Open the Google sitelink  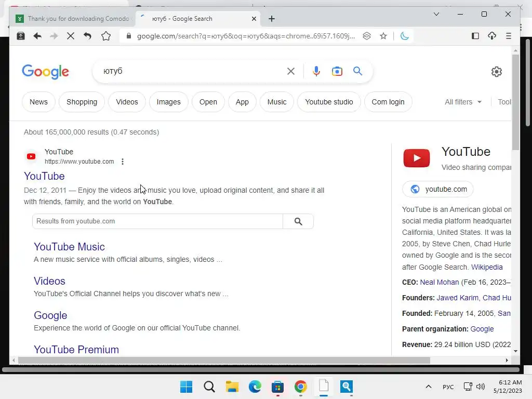pos(50,315)
